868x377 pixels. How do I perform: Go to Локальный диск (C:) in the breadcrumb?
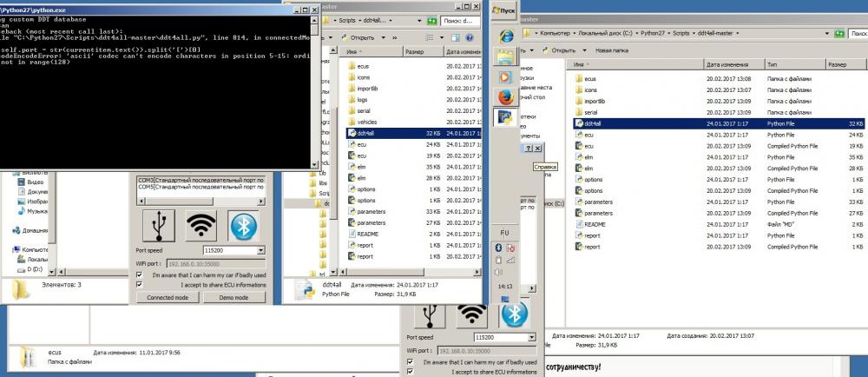point(605,34)
